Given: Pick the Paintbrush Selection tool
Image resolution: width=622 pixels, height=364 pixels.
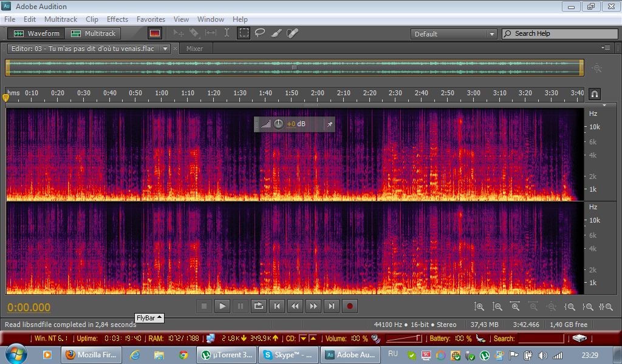Looking at the screenshot, I should [x=276, y=33].
